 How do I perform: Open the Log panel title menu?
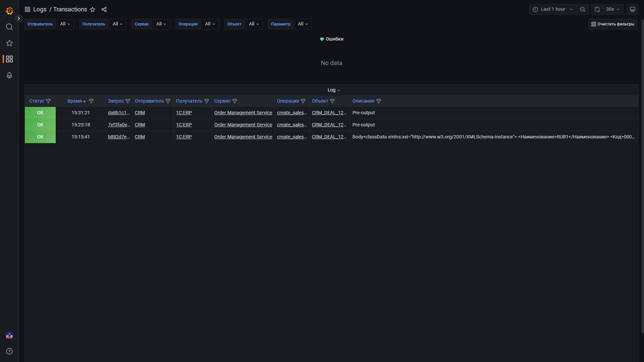(334, 90)
